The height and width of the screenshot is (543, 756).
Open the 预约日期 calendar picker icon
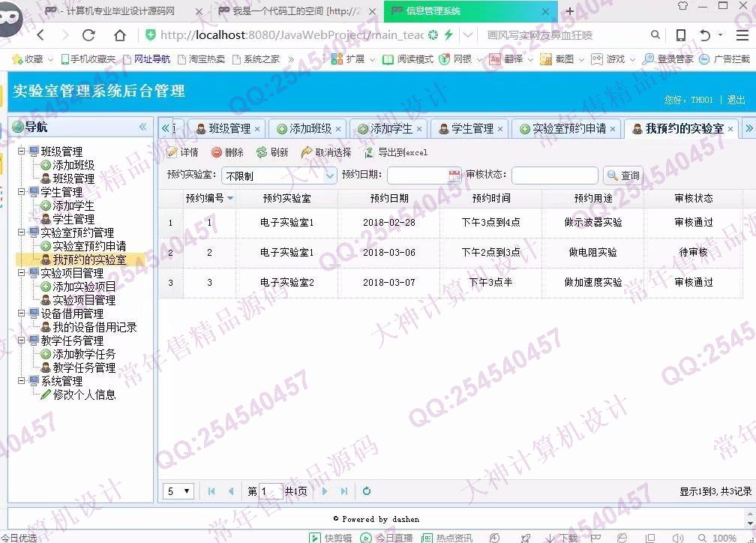pyautogui.click(x=454, y=175)
